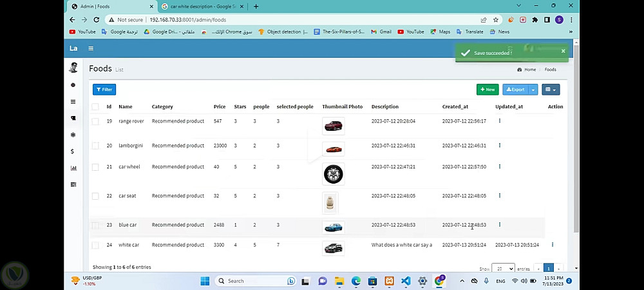The width and height of the screenshot is (644, 290).
Task: Click the browser address bar URL
Action: point(187,20)
